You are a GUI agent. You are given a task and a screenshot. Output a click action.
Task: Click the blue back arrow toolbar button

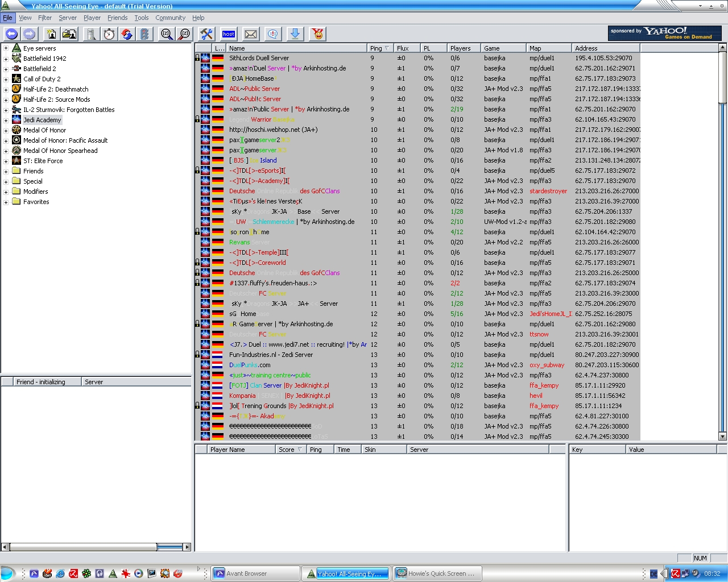[x=12, y=34]
